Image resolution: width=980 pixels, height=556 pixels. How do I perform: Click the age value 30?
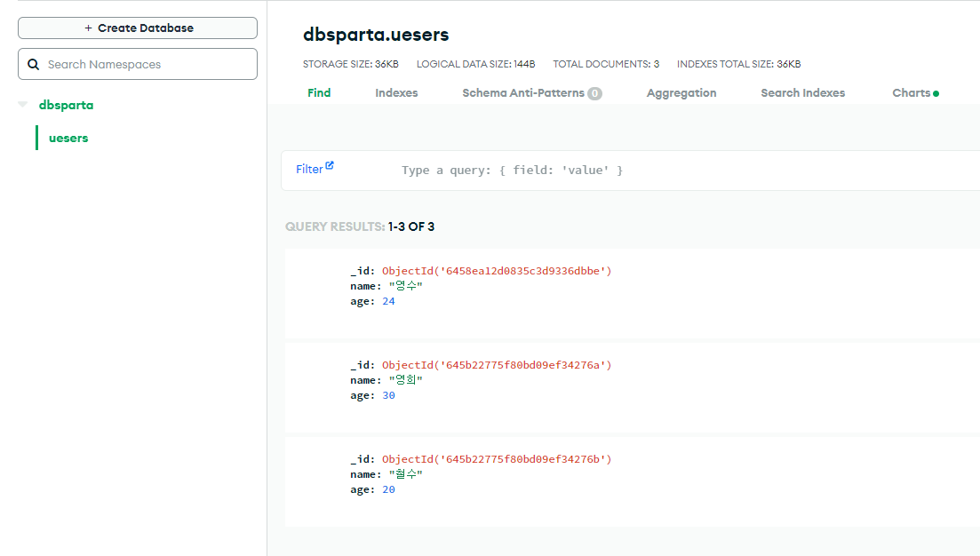[389, 395]
